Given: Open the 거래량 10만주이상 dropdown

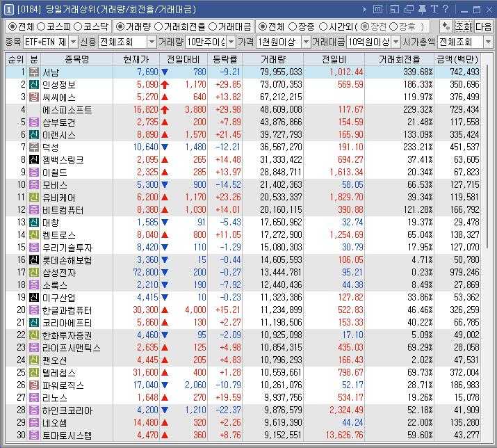Looking at the screenshot, I should click(x=231, y=42).
